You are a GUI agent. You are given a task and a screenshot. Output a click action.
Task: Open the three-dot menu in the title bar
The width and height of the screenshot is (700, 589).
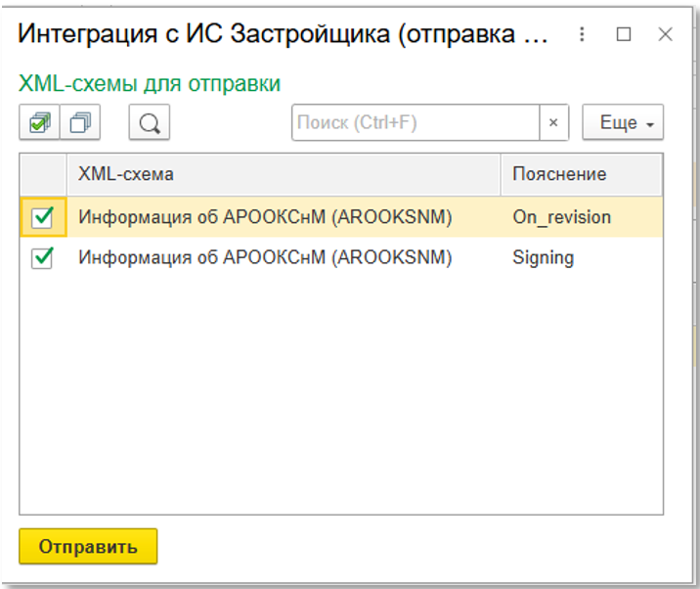pos(582,34)
